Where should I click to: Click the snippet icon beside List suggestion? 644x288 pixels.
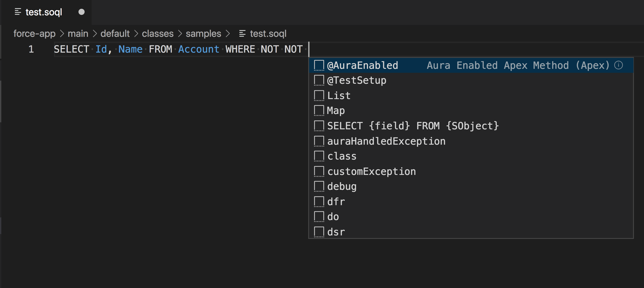point(319,95)
